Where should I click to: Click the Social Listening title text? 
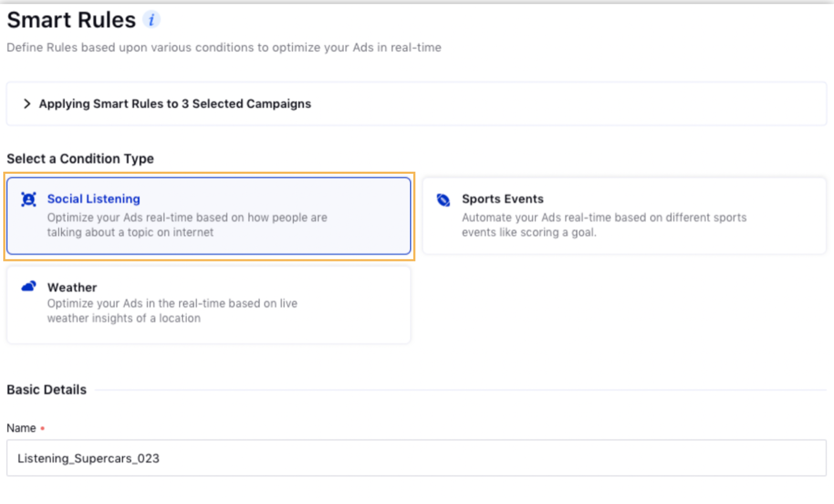(x=93, y=199)
